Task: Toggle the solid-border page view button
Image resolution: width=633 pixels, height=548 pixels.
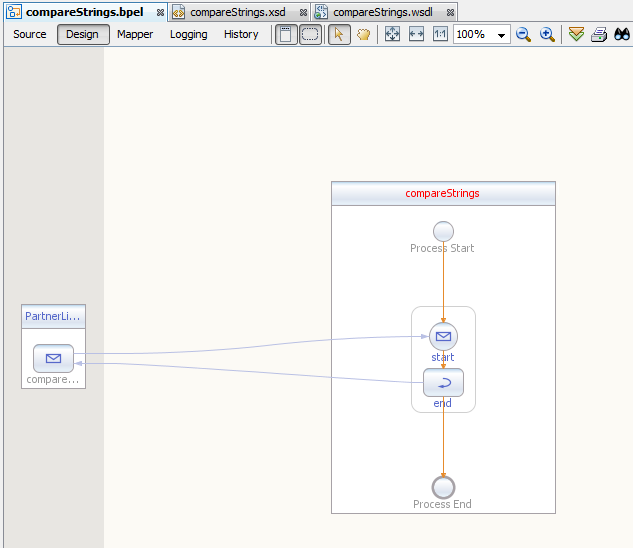Action: tap(286, 34)
